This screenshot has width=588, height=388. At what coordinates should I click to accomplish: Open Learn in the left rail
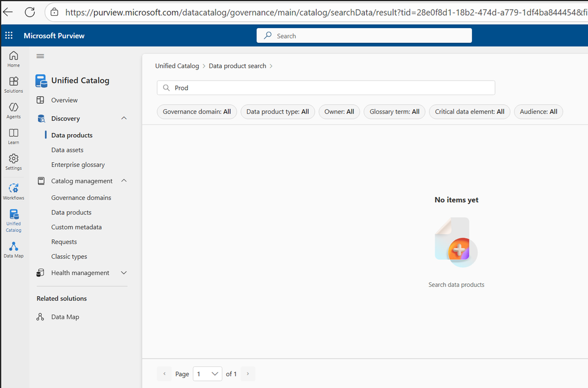pyautogui.click(x=14, y=137)
